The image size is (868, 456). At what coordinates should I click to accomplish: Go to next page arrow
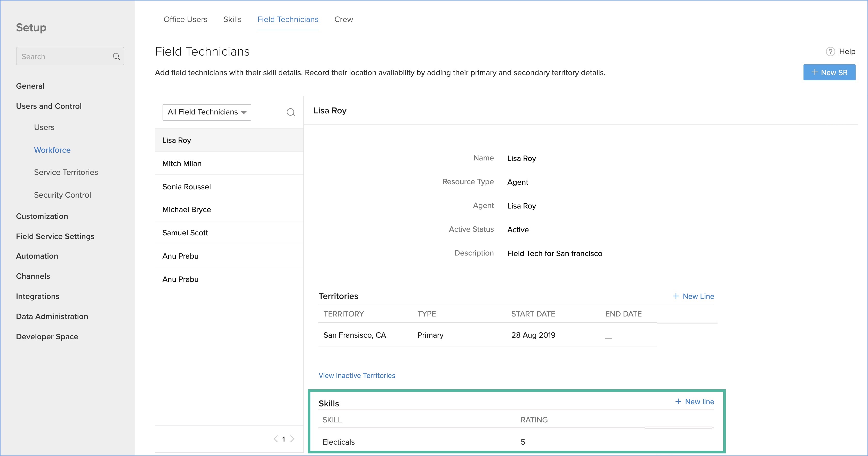coord(292,439)
